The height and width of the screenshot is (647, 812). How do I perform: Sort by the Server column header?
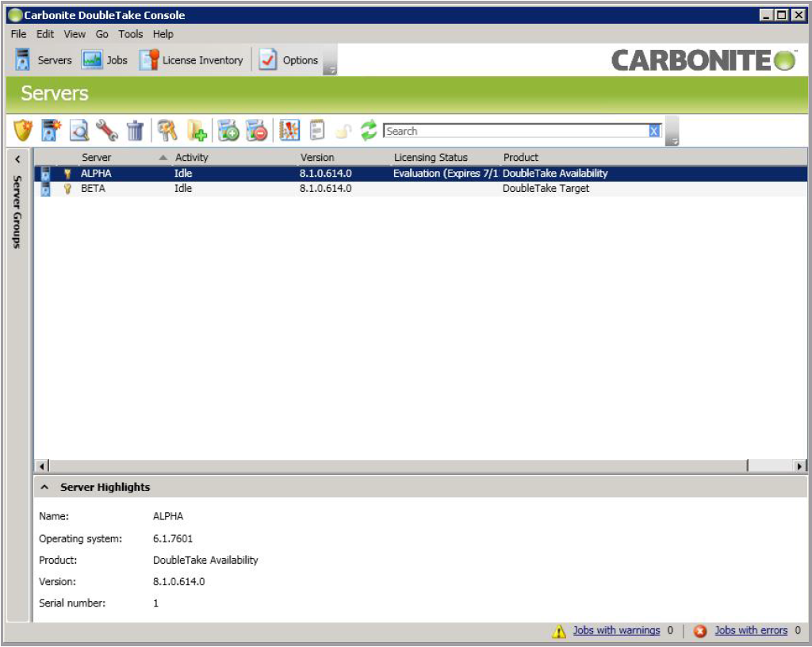(x=96, y=157)
